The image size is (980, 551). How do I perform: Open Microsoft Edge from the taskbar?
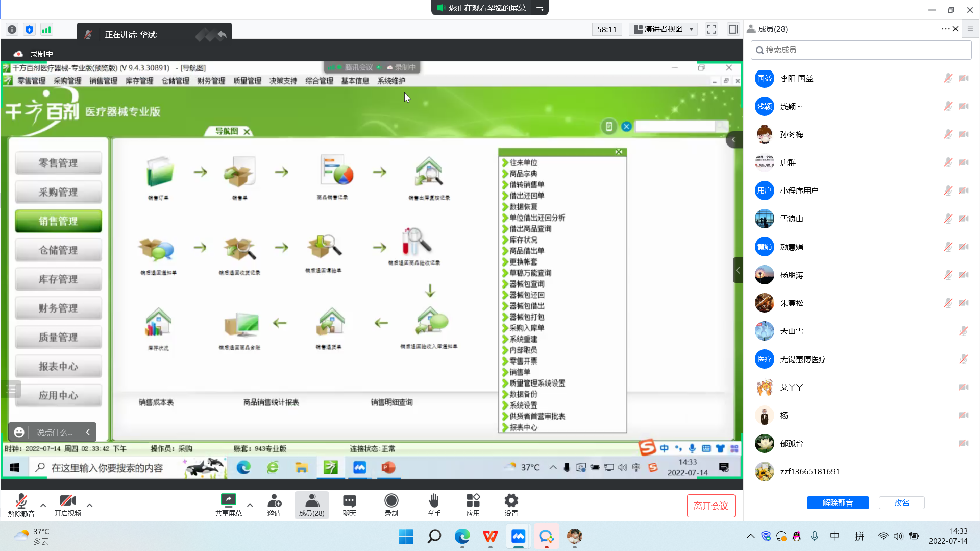click(462, 536)
